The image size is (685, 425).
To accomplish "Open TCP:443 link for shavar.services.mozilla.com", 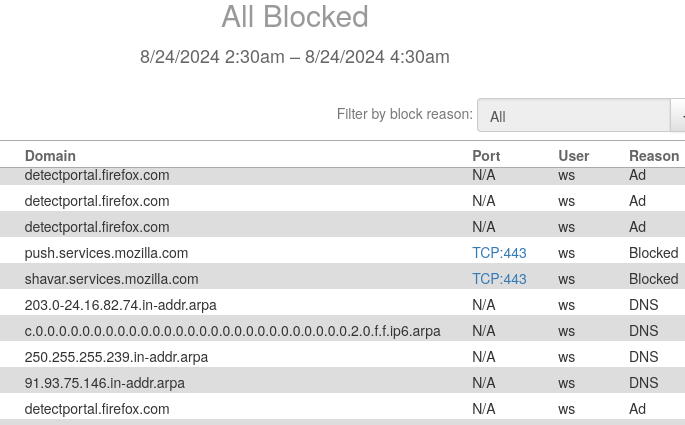I will [x=499, y=279].
